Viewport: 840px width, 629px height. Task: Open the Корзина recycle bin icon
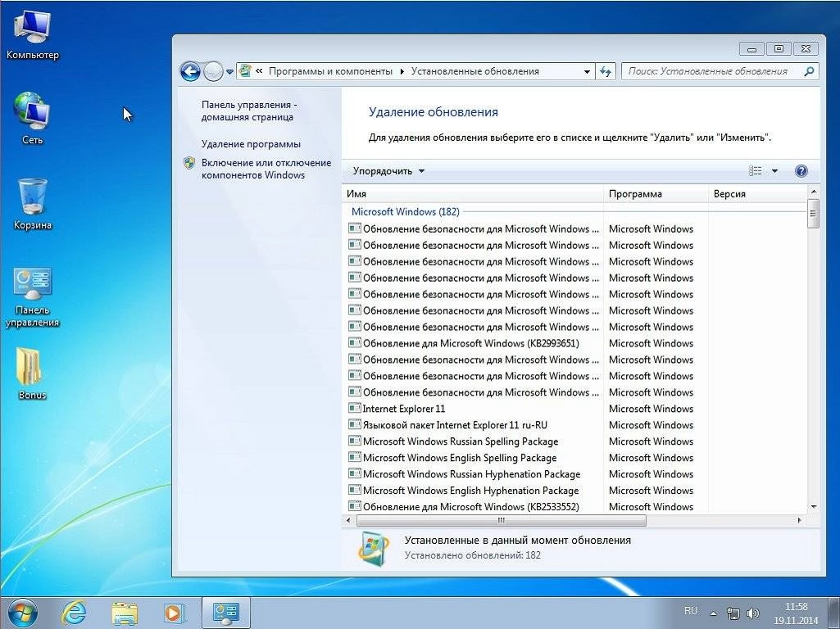pyautogui.click(x=32, y=203)
